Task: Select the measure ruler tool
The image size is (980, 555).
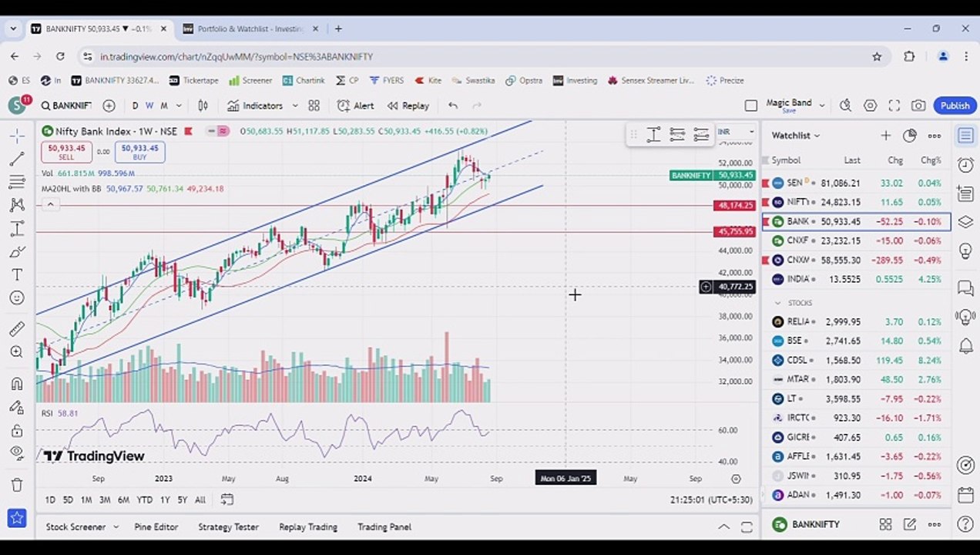Action: (17, 329)
